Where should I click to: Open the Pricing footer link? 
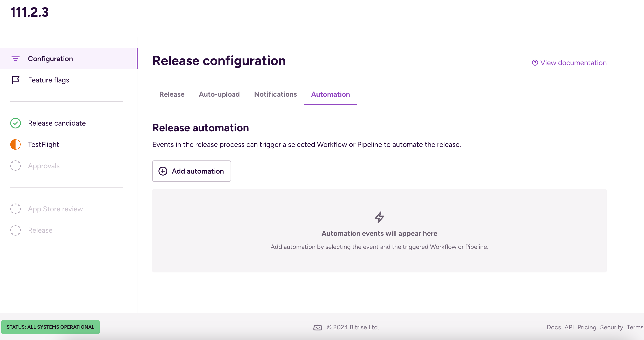coord(587,327)
